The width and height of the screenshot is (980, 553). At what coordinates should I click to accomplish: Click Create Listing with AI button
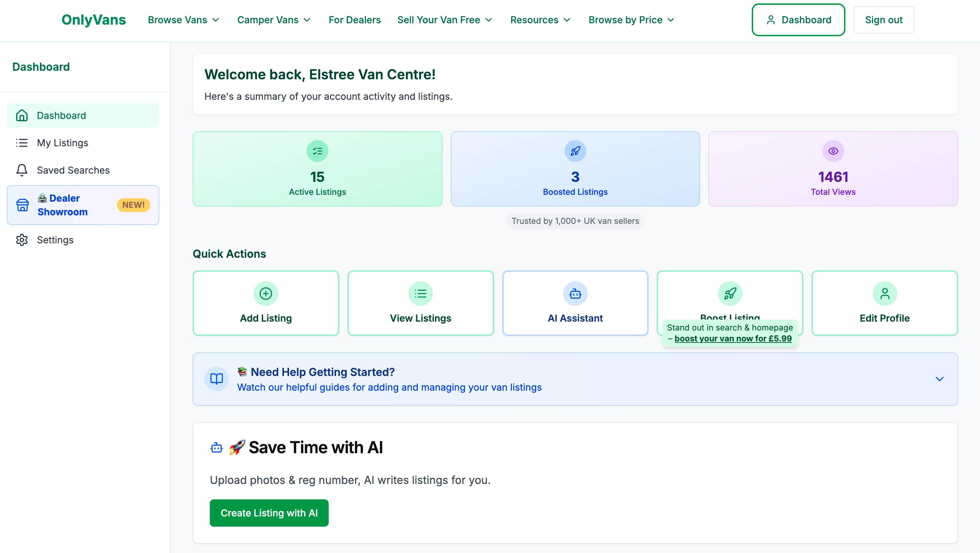tap(269, 513)
